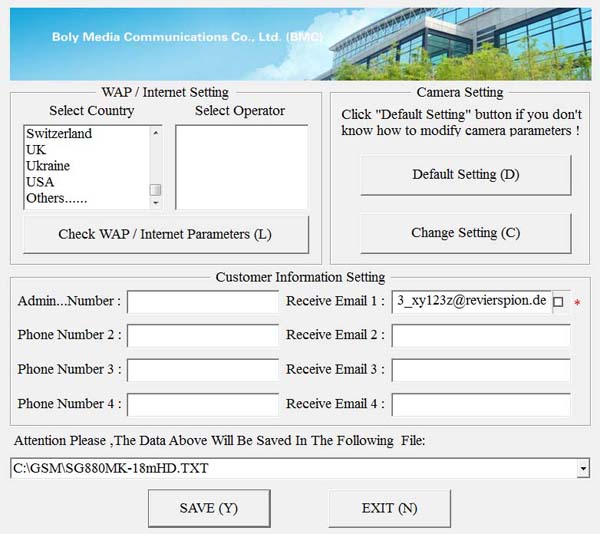Focus the Phone Number 2 field
Screen dimensions: 600x534
point(203,336)
